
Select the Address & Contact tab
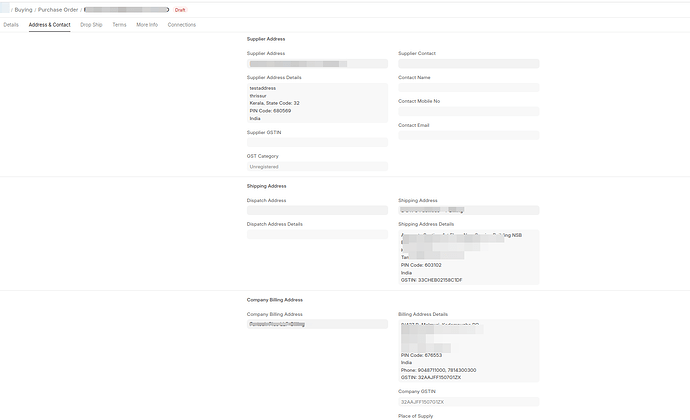49,24
